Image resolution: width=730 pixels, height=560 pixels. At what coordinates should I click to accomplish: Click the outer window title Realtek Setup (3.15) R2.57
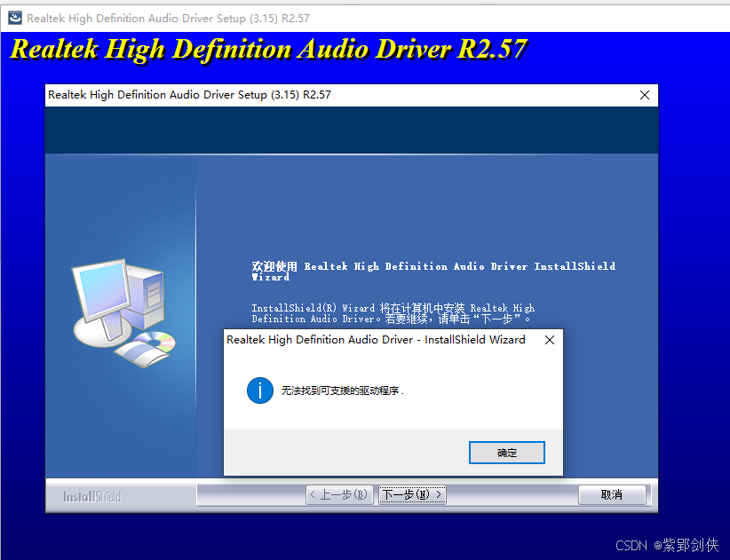click(x=168, y=18)
